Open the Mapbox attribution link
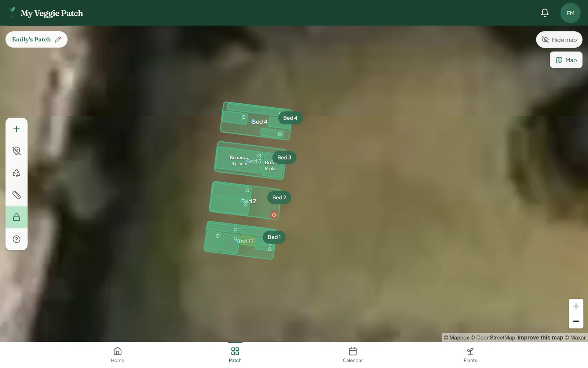This screenshot has height=368, width=588. coord(456,338)
